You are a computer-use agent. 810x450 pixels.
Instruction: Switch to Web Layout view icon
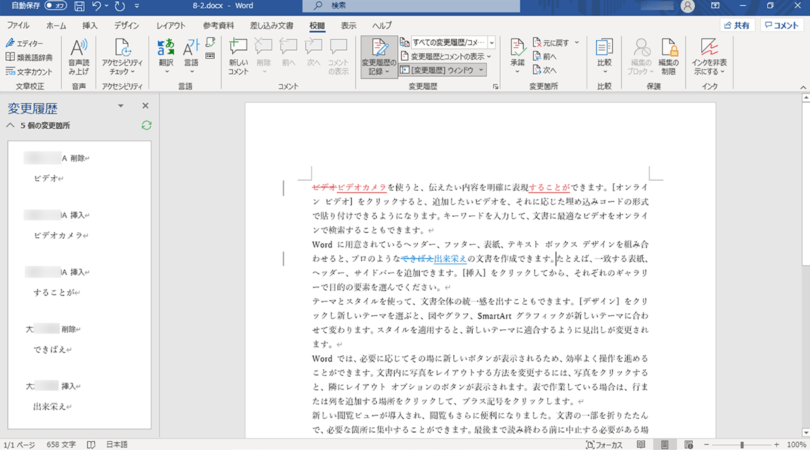(x=688, y=445)
